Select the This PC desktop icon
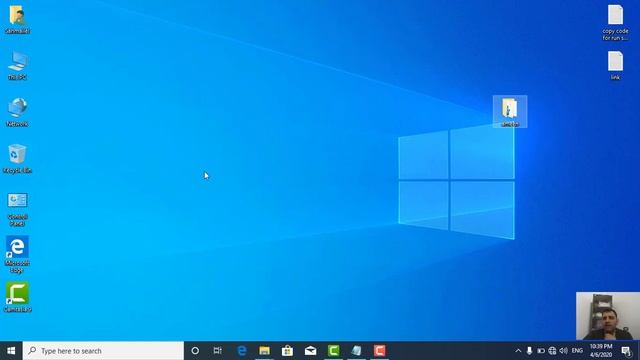 click(x=17, y=66)
